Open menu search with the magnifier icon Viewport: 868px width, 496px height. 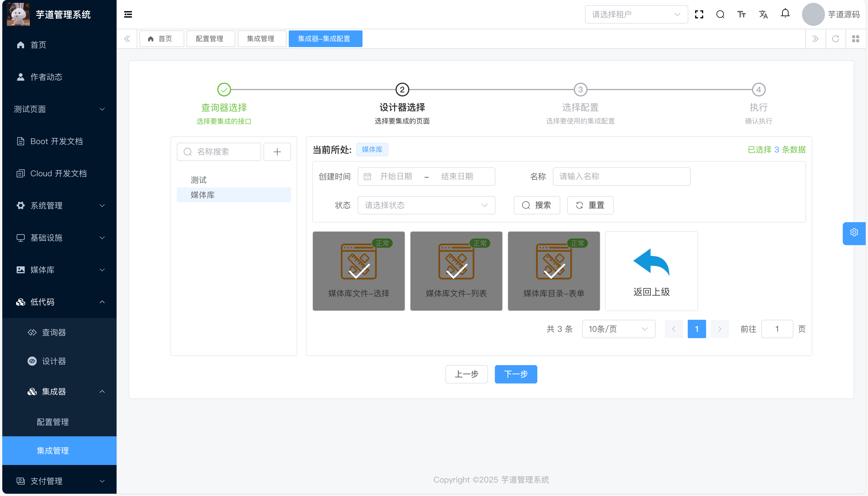[x=720, y=14]
